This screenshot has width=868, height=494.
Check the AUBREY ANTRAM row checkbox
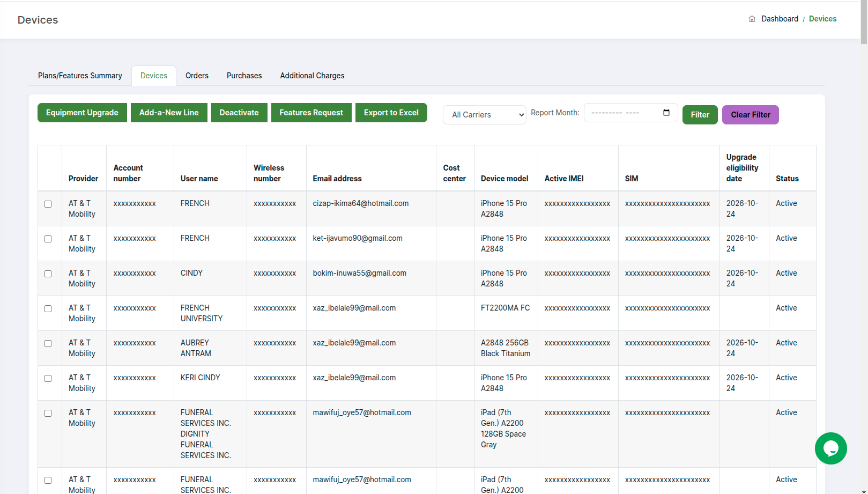click(x=48, y=343)
